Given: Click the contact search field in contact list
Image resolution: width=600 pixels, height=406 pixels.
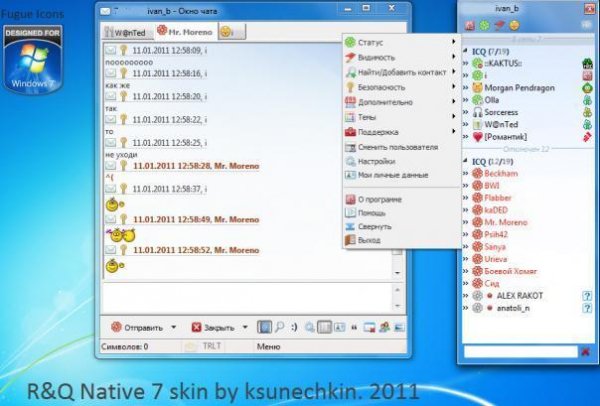Looking at the screenshot, I should pyautogui.click(x=520, y=351).
